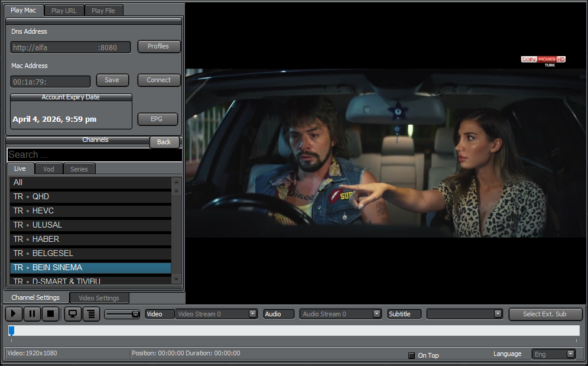Pause the video playback
The image size is (588, 366).
click(33, 314)
